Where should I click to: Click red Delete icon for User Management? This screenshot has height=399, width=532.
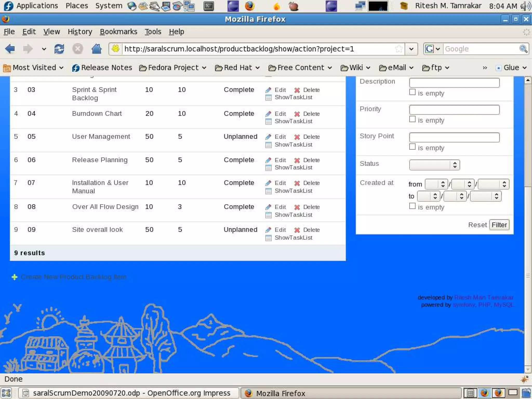pos(297,137)
